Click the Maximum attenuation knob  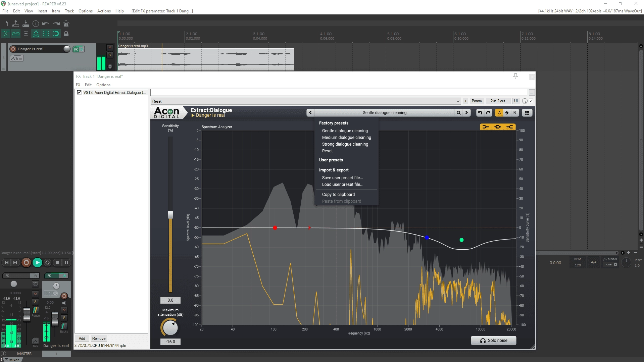tap(170, 327)
